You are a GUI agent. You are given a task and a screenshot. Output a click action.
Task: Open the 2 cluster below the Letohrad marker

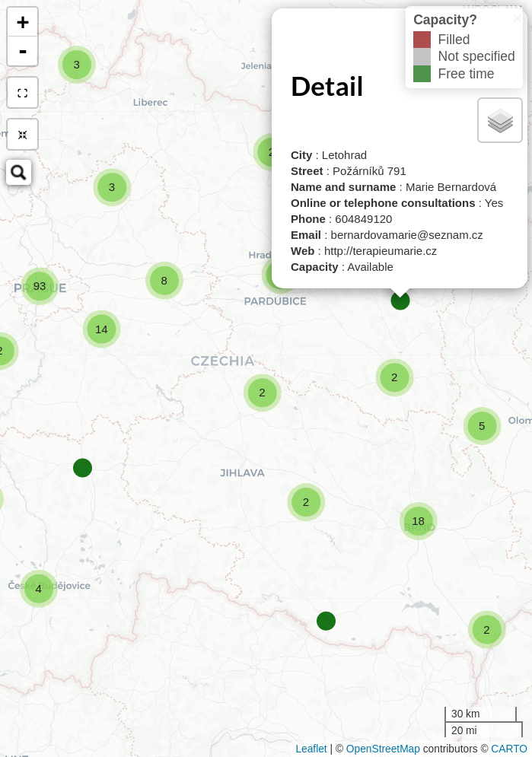coord(394,377)
